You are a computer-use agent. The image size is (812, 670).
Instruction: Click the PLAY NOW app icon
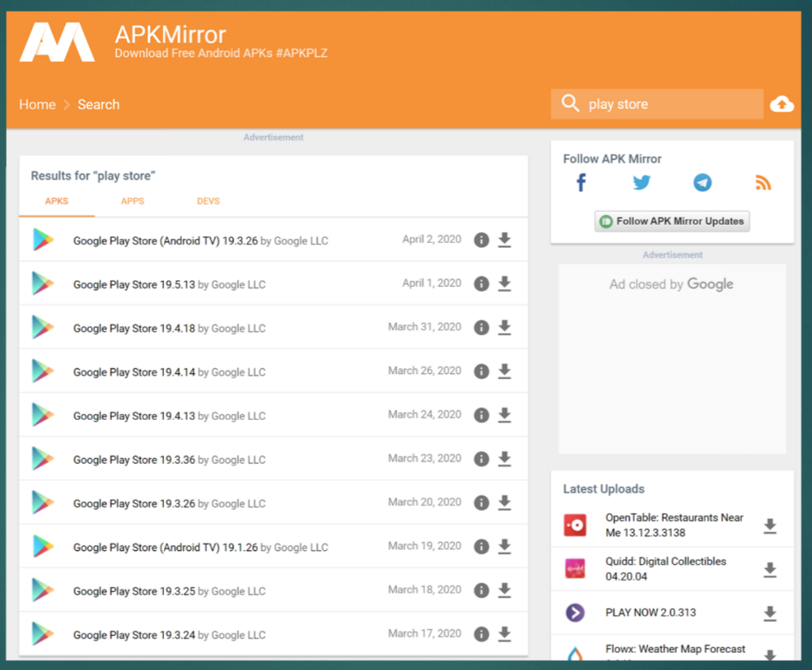coord(575,612)
